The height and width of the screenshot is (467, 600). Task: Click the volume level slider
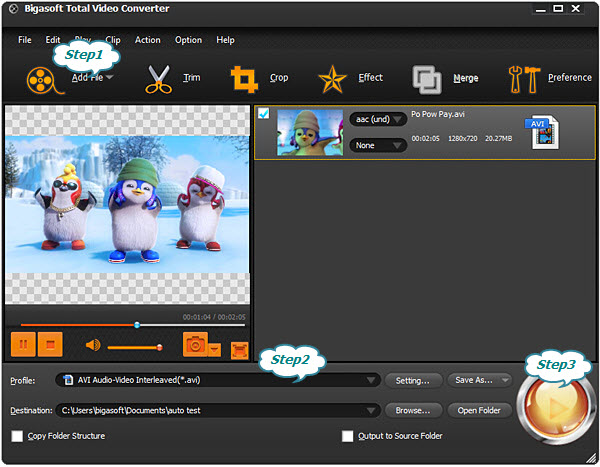click(x=135, y=347)
